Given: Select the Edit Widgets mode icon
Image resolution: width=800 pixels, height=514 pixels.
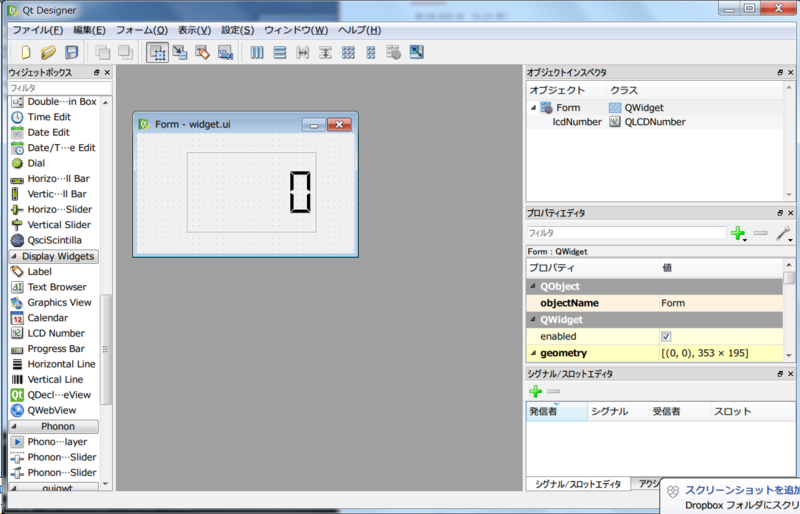Looking at the screenshot, I should tap(157, 52).
